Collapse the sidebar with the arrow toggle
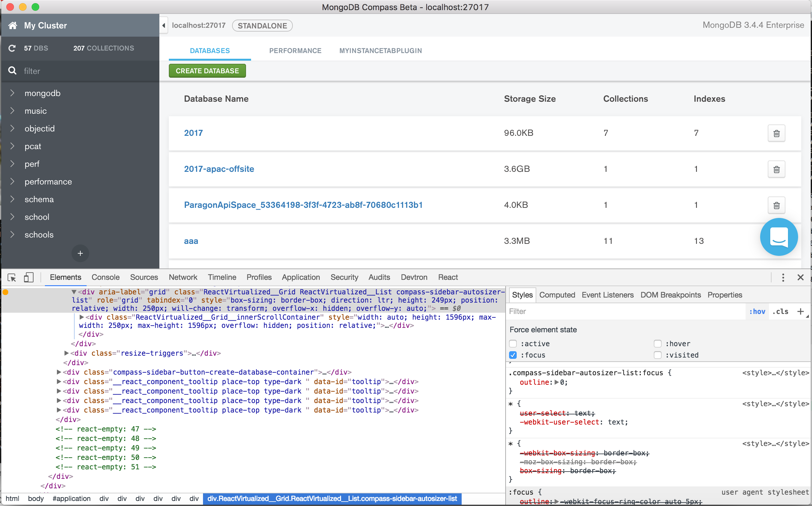 pos(163,26)
